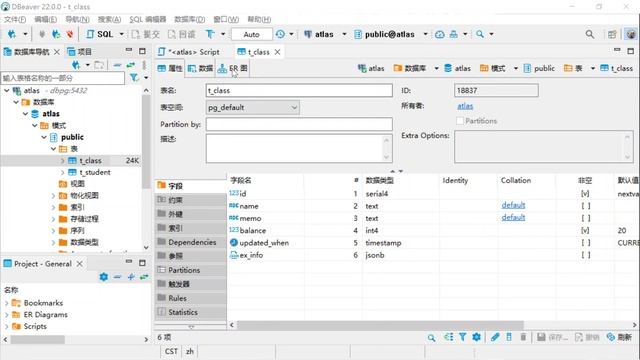
Task: Toggle not-null checkbox for balance column
Action: pos(585,231)
